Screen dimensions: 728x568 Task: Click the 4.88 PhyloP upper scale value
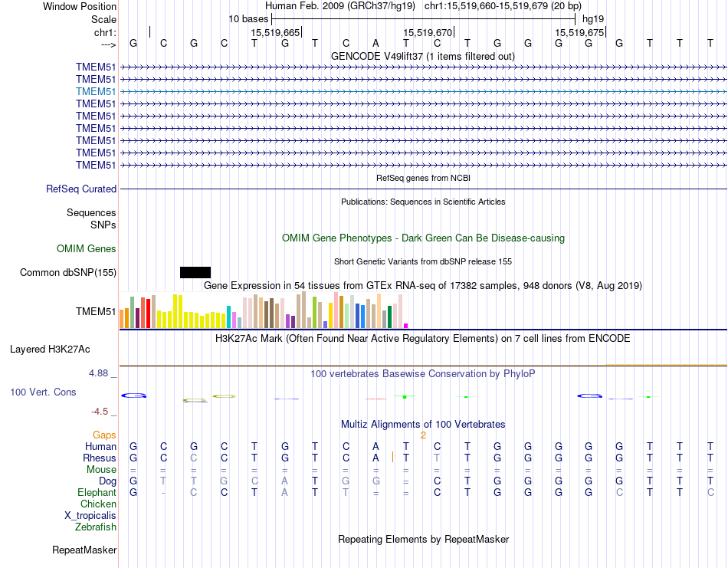[x=98, y=373]
